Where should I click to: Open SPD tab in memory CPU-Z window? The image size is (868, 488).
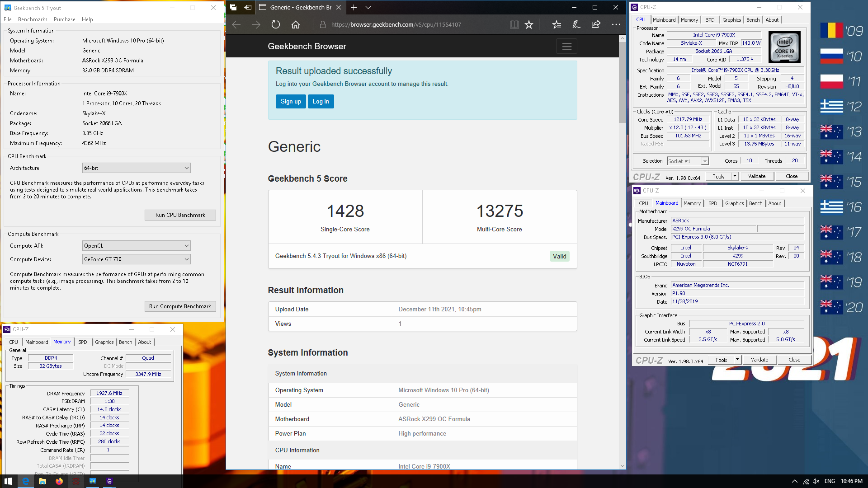(x=83, y=342)
